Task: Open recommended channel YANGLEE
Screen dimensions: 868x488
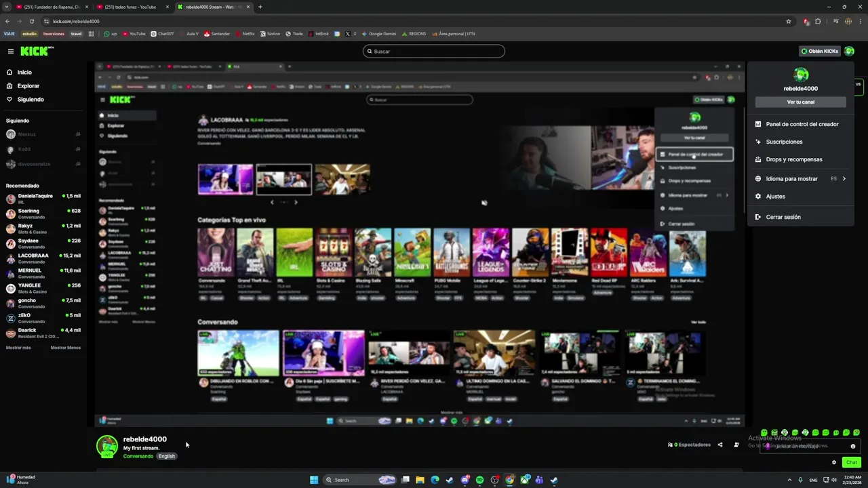Action: (x=43, y=288)
